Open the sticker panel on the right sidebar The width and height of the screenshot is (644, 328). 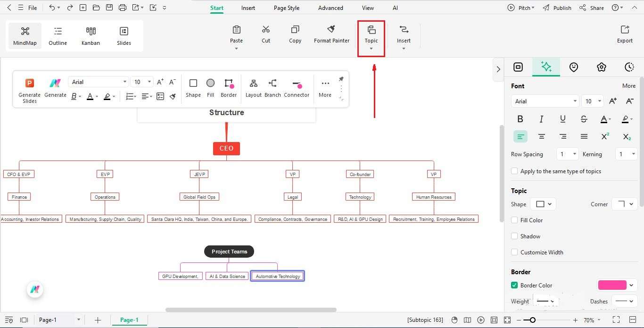tap(574, 67)
